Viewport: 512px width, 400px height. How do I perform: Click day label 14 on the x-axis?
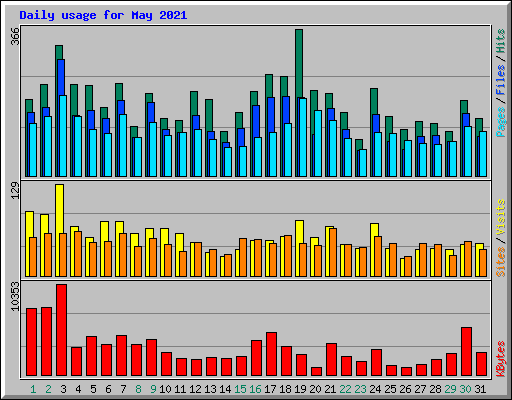(225, 389)
